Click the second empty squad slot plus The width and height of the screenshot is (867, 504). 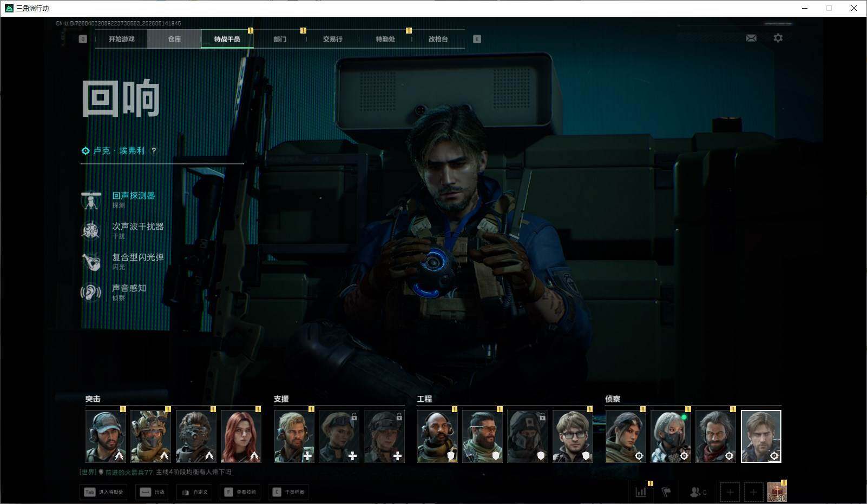[x=754, y=492]
